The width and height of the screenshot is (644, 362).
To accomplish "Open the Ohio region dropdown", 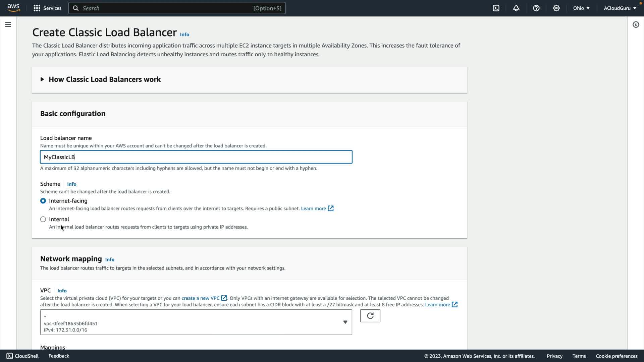I will 581,8.
